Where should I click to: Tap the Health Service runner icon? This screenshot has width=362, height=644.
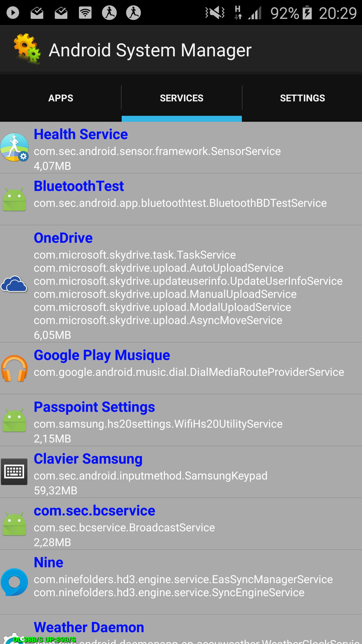pyautogui.click(x=14, y=147)
